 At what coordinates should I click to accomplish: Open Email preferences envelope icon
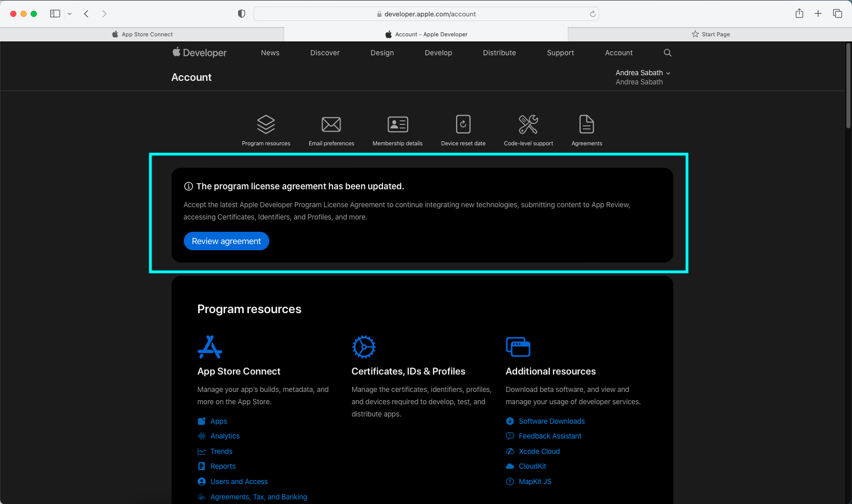point(331,124)
